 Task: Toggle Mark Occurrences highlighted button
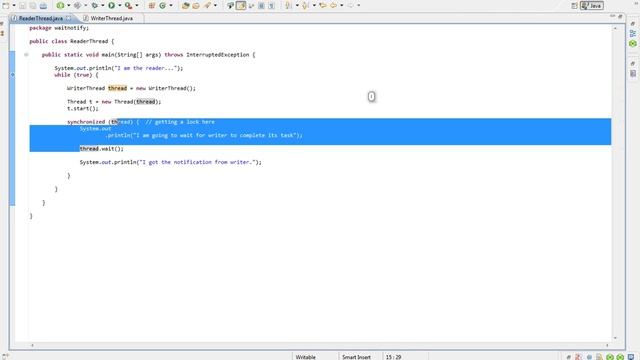tap(241, 5)
